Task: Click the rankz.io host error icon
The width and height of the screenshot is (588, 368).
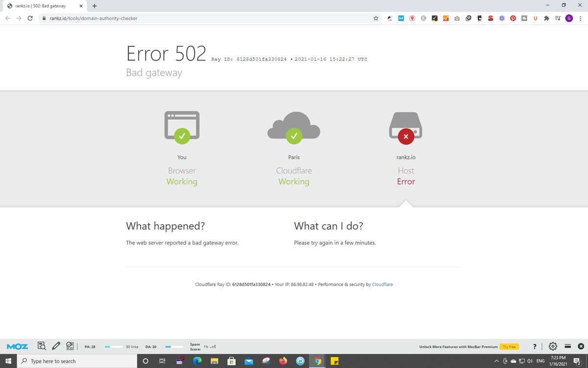Action: pos(406,128)
